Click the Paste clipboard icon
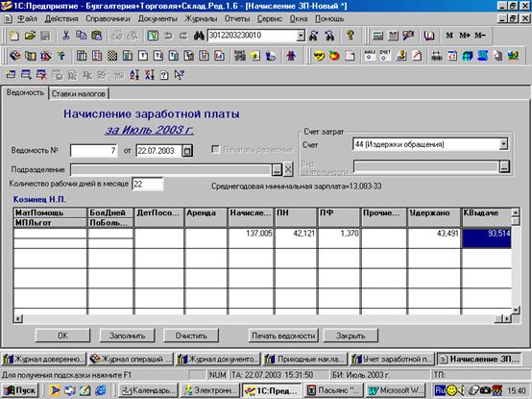Image resolution: width=532 pixels, height=399 pixels. [97, 36]
